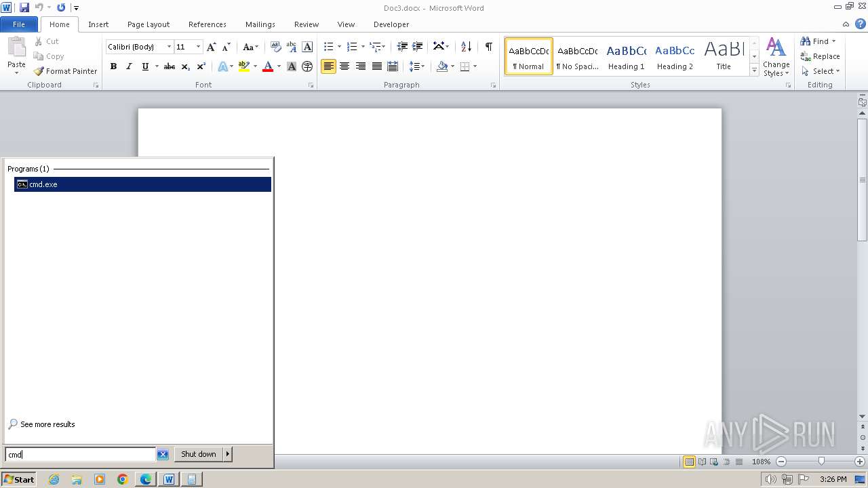Click Distributed alignment icon
Screen dimensions: 868x488
[393, 66]
